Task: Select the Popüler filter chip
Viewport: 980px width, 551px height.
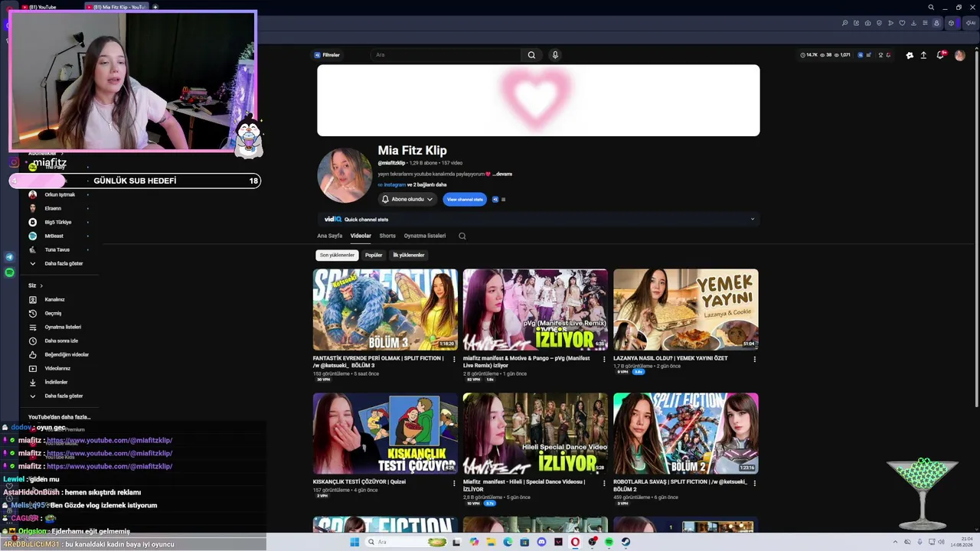Action: [x=374, y=255]
